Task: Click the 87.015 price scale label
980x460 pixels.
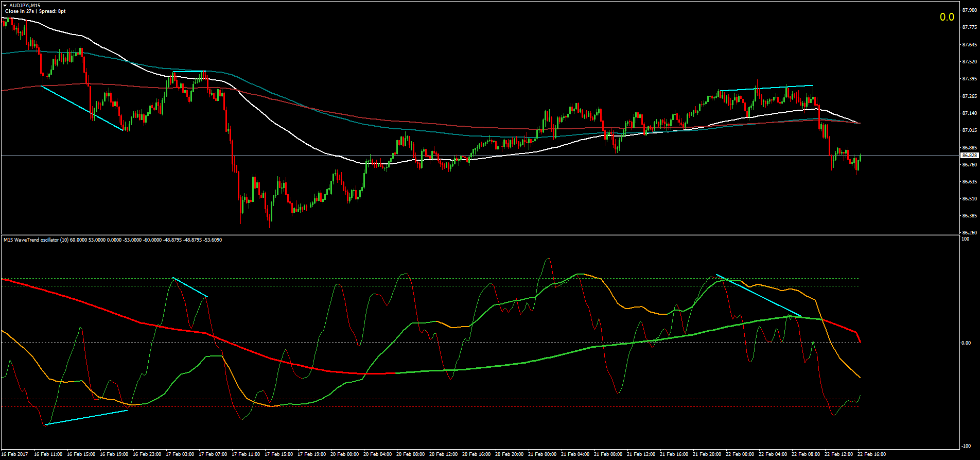Action: (x=969, y=130)
